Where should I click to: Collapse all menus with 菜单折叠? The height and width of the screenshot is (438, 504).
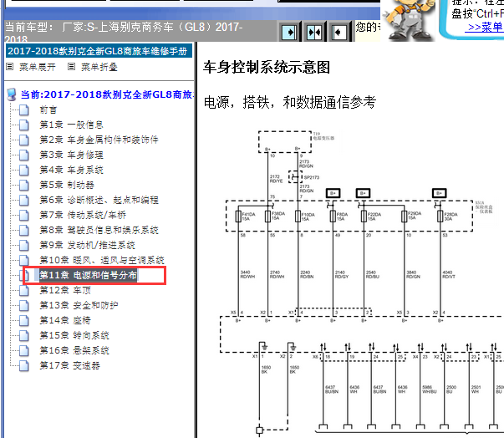[x=99, y=67]
